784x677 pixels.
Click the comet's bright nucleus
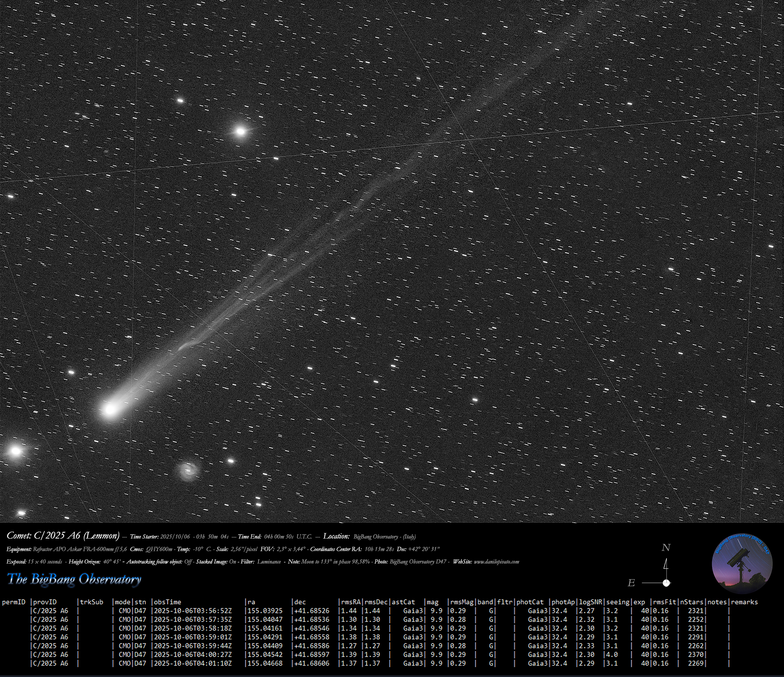110,409
